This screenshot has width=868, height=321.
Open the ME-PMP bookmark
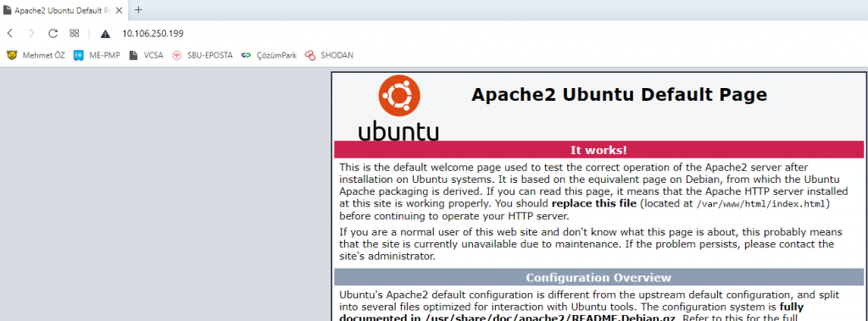[97, 55]
